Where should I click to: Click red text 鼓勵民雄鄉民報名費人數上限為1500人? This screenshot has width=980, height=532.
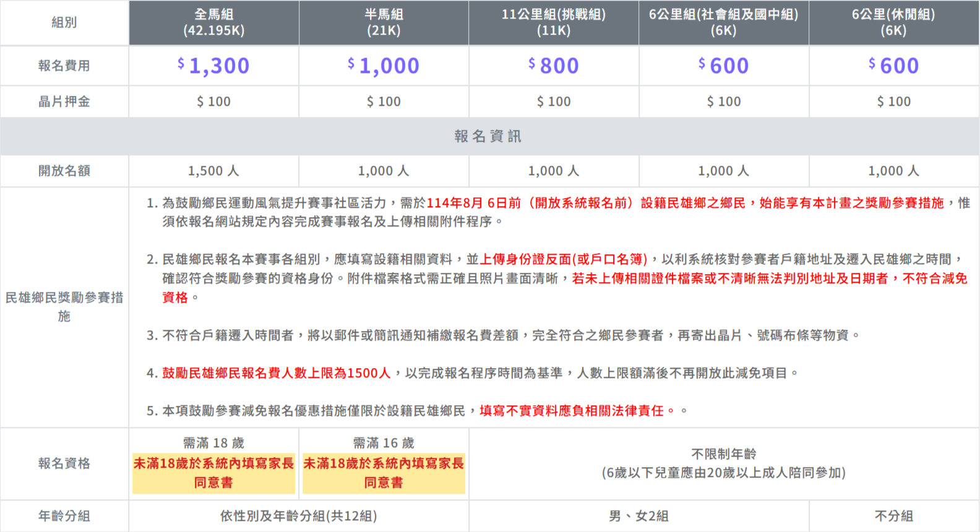click(277, 373)
